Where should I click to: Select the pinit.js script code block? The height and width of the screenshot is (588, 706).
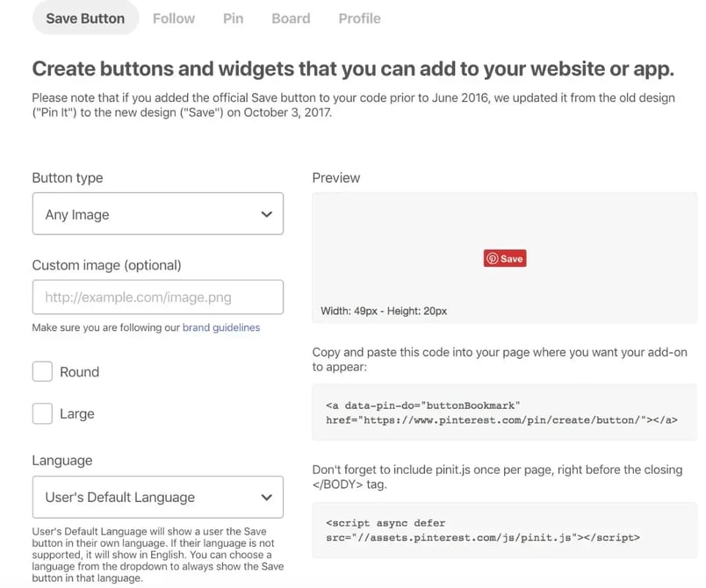point(504,530)
